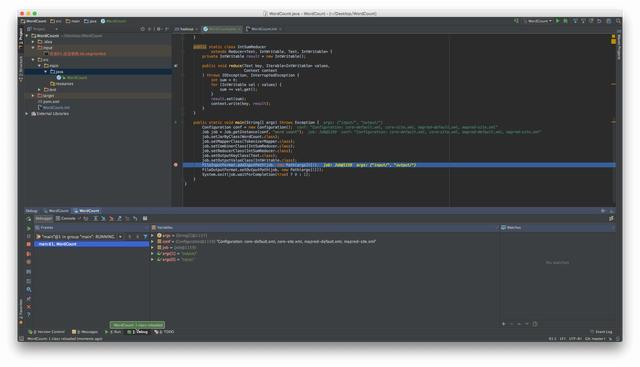Open Version Control tool window button
This screenshot has width=640, height=367.
pyautogui.click(x=47, y=332)
